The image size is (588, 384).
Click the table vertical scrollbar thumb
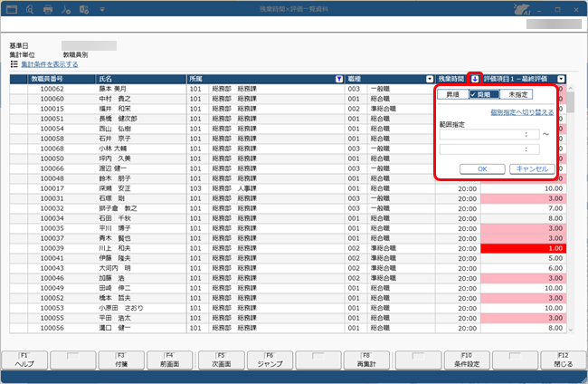(x=571, y=102)
